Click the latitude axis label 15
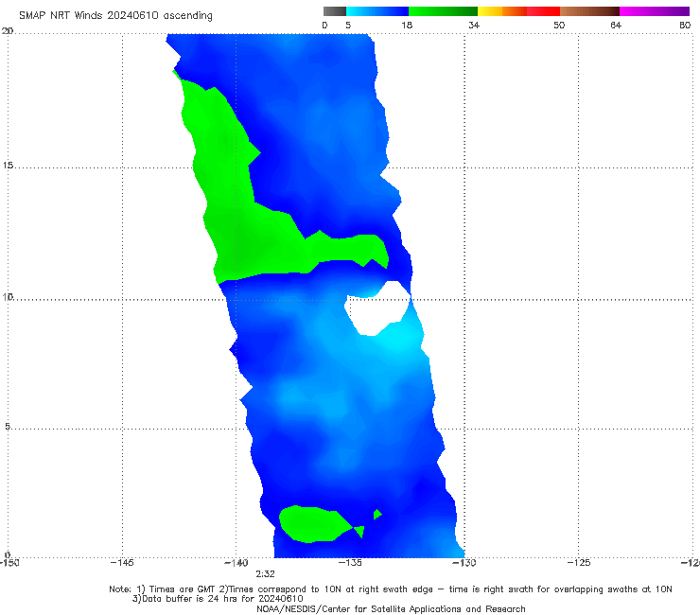Viewport: 700px width, 615px height. point(8,166)
